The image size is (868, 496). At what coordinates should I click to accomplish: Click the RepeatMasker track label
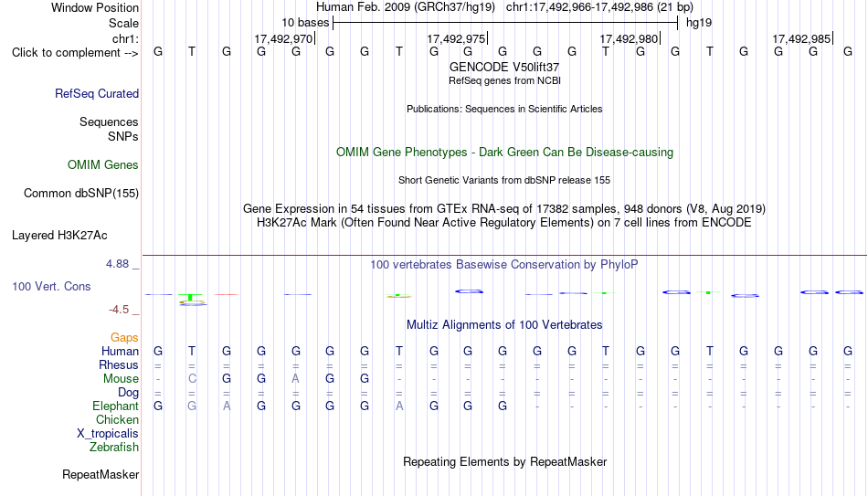pos(101,474)
